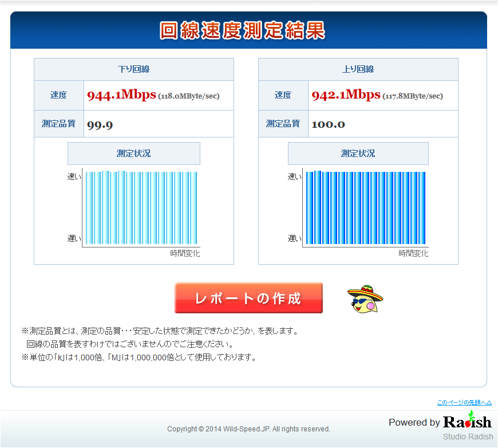
Task: Click the 944.1Mbps download speed value
Action: pyautogui.click(x=121, y=95)
